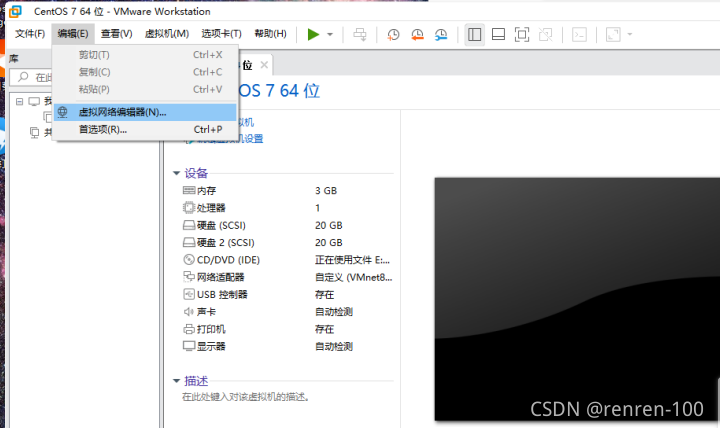Click the 内存 memory device row

[287, 191]
